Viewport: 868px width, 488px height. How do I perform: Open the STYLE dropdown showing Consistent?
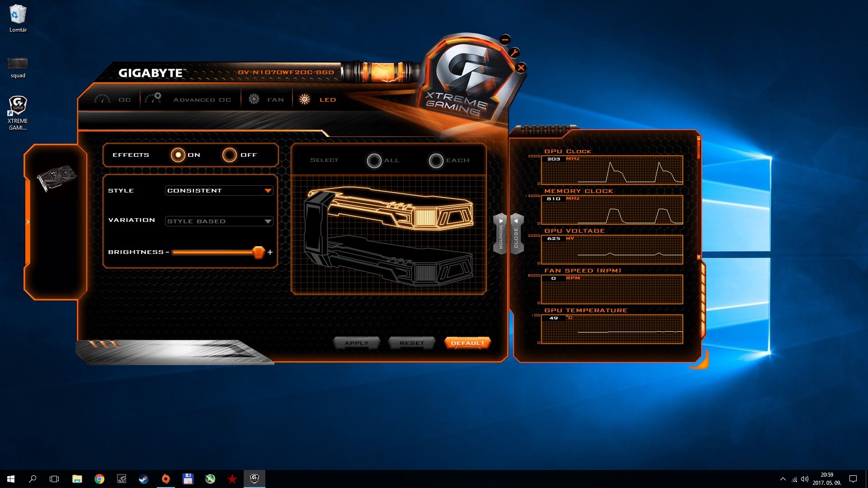(x=219, y=191)
